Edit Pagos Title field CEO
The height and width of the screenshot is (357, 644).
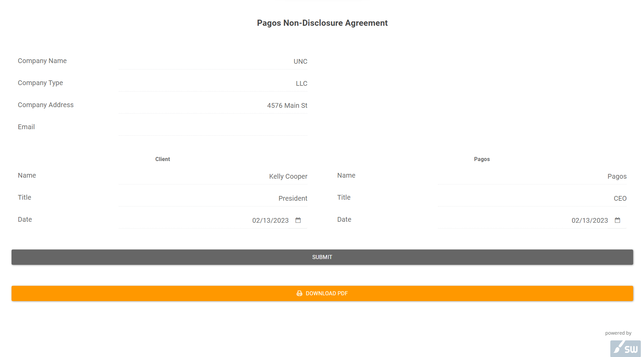tap(532, 198)
